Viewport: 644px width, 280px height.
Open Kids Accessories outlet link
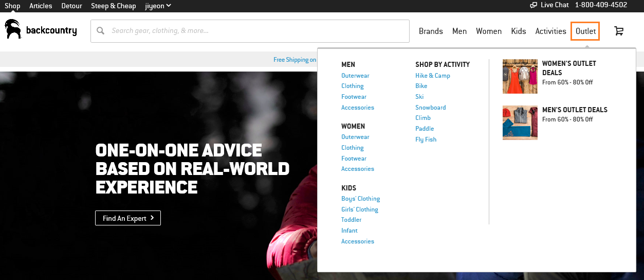coord(358,241)
